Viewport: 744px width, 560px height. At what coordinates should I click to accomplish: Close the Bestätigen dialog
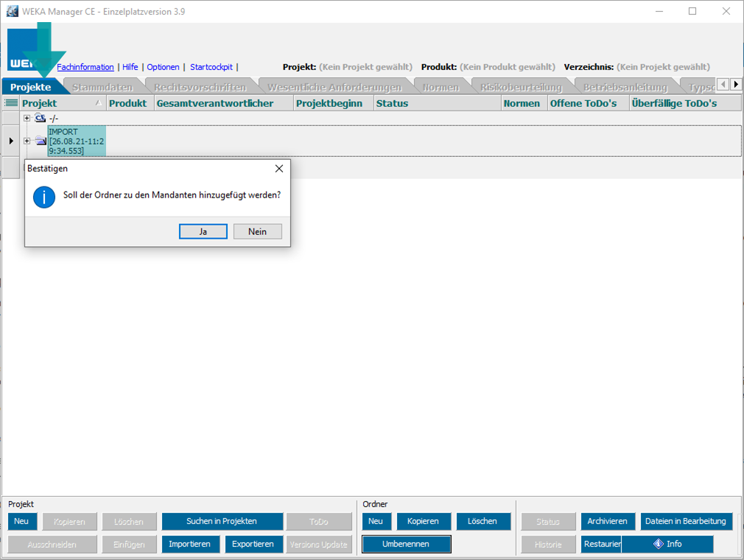click(x=278, y=169)
